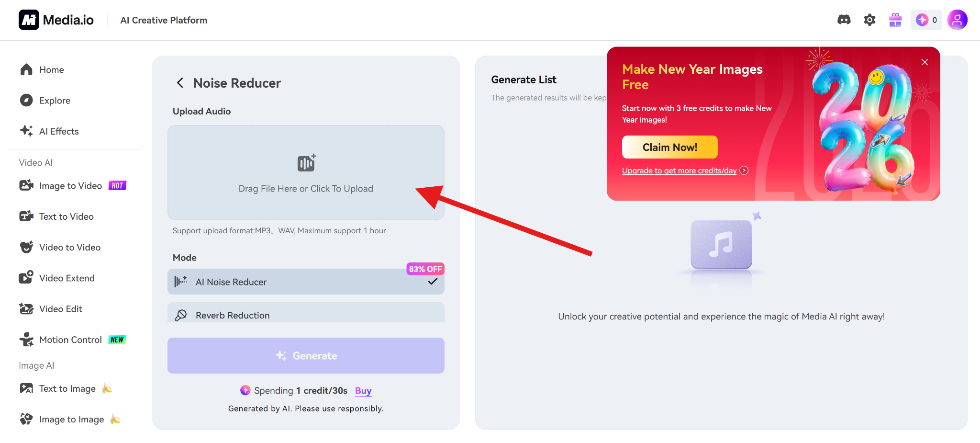Image resolution: width=980 pixels, height=443 pixels.
Task: Navigate to the Home menu item
Action: pyautogui.click(x=51, y=69)
